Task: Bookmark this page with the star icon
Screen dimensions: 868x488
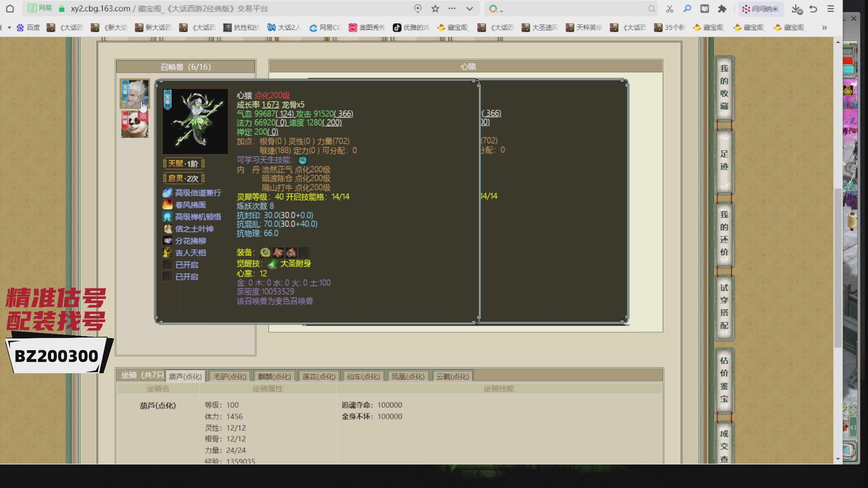Action: 435,9
